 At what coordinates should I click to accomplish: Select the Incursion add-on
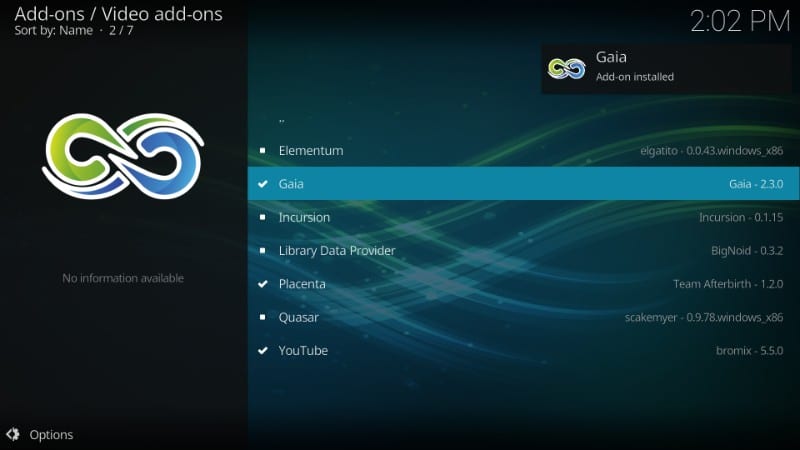pos(523,217)
